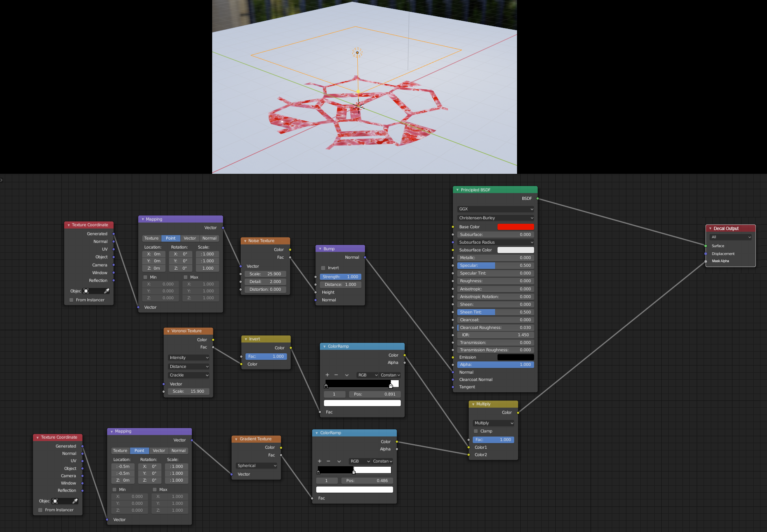Viewport: 767px width, 532px height.
Task: Enable From Instancer in lower Texture Coordinate
Action: point(40,510)
